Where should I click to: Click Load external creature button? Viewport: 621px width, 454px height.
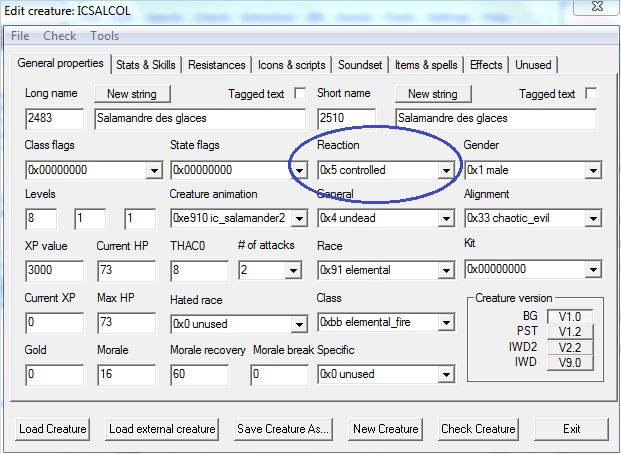(162, 429)
